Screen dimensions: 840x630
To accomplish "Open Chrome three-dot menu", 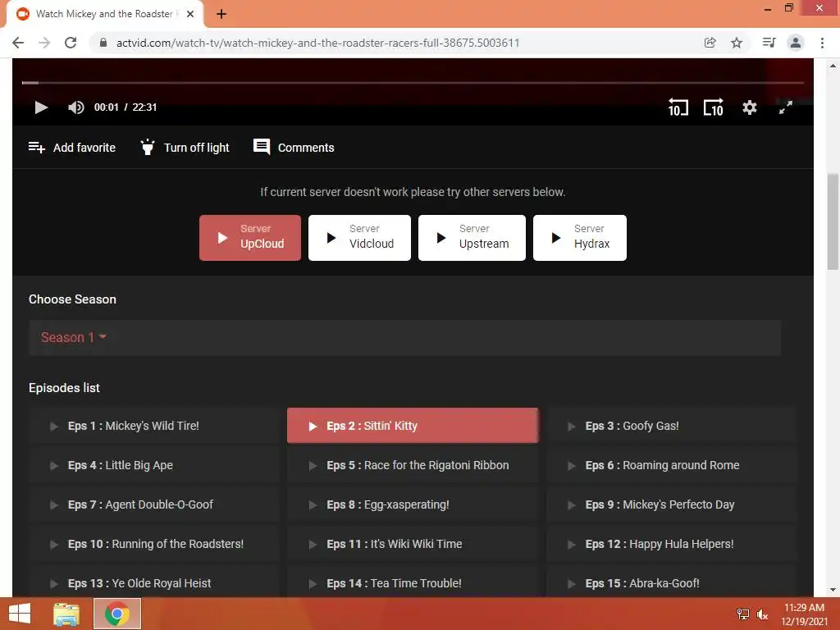I will [822, 43].
